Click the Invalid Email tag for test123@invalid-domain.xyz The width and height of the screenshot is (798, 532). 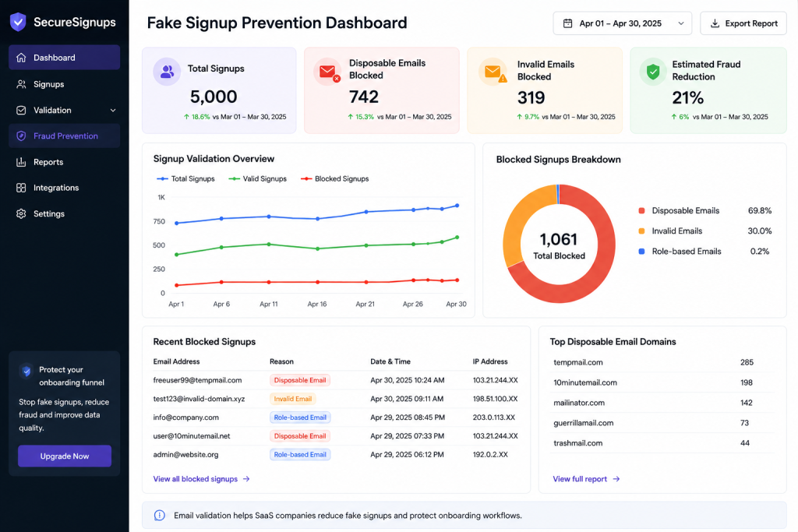point(293,399)
